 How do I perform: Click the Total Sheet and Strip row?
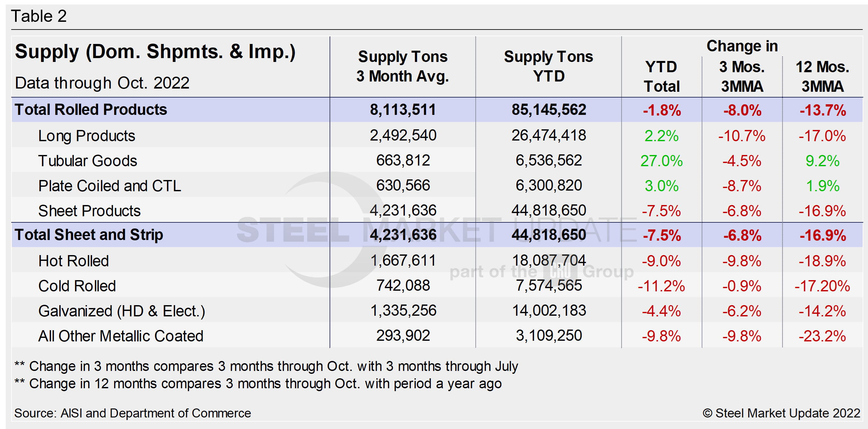point(89,235)
